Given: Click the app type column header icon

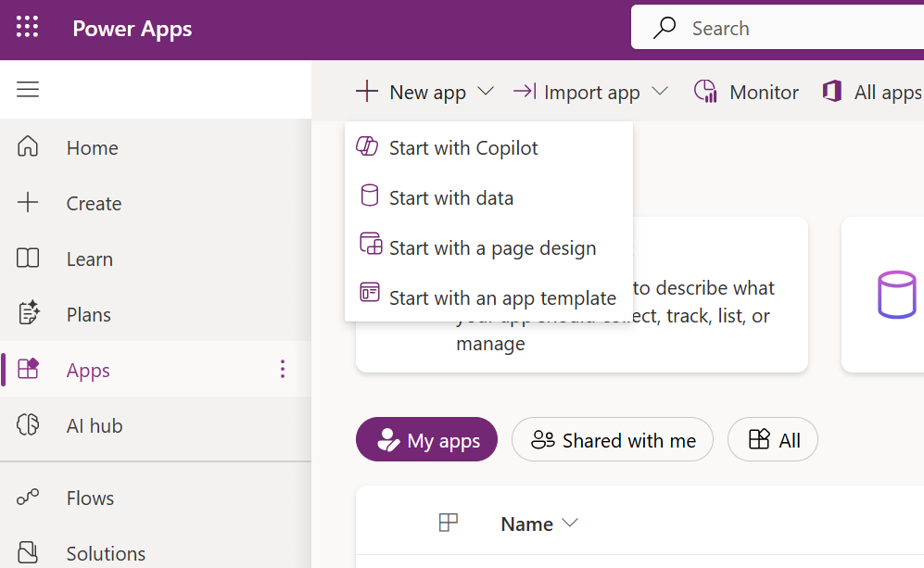Looking at the screenshot, I should [449, 523].
